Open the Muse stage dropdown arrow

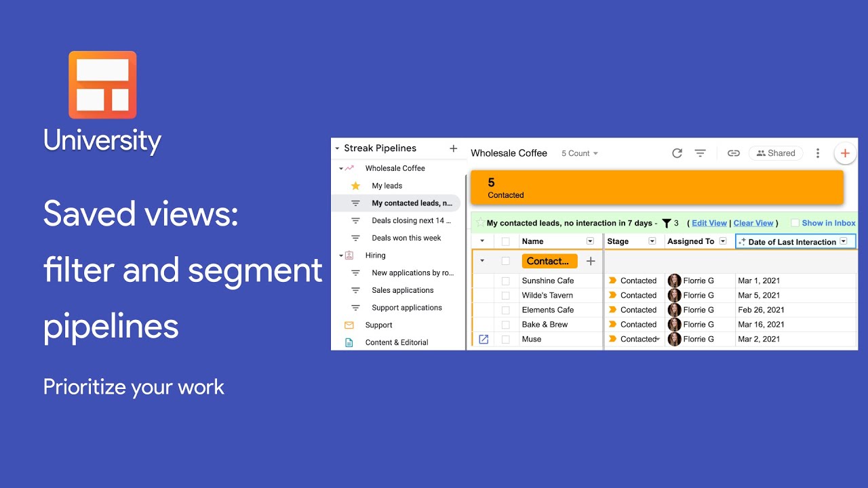click(x=657, y=339)
